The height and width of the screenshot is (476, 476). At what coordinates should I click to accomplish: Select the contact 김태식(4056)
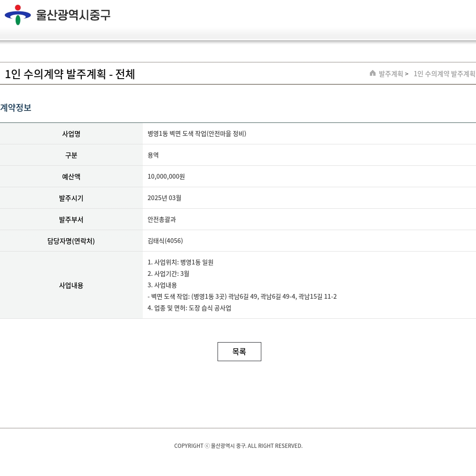tap(165, 241)
